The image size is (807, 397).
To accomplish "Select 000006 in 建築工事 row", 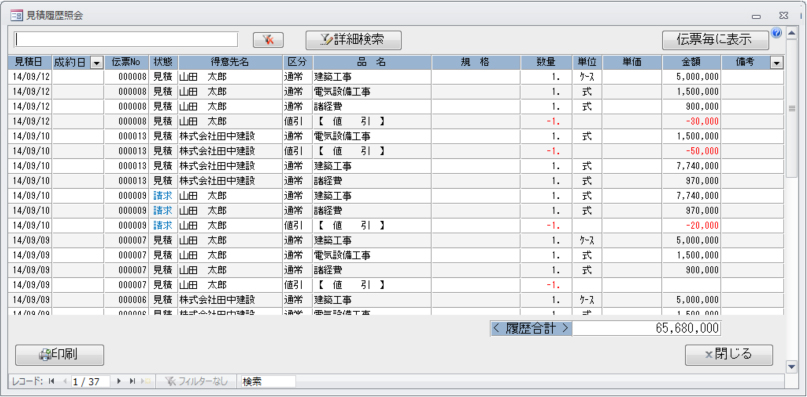I will point(126,299).
